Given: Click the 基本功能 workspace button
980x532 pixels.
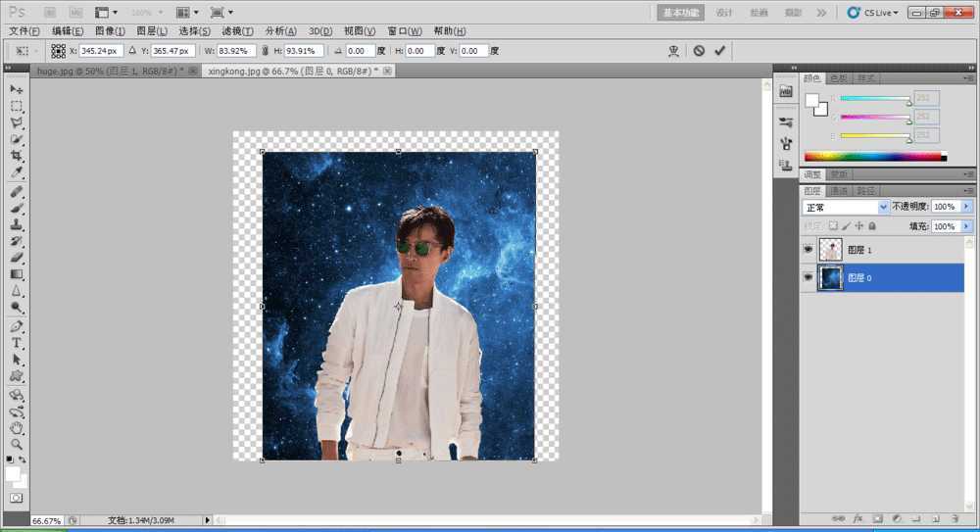Looking at the screenshot, I should pyautogui.click(x=681, y=13).
